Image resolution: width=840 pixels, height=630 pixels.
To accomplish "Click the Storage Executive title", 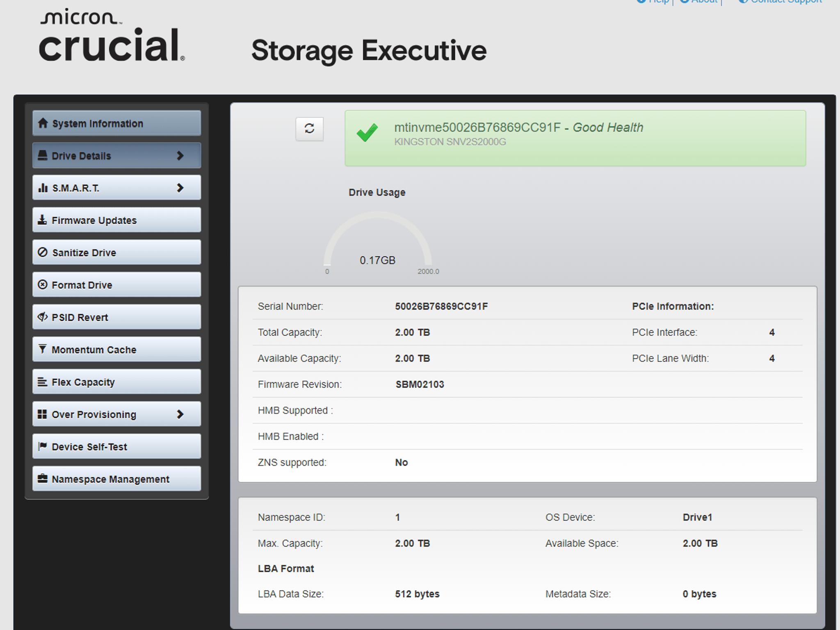I will (x=369, y=51).
